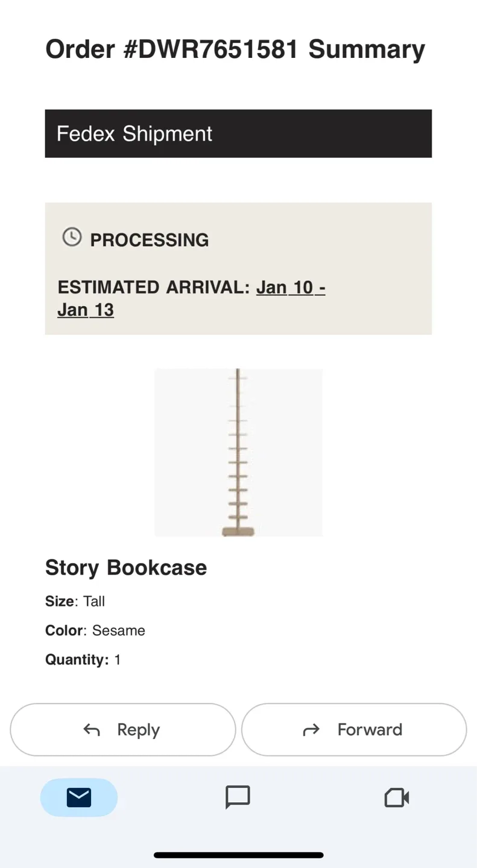477x868 pixels.
Task: Click the clock icon beside PROCESSING
Action: (72, 237)
